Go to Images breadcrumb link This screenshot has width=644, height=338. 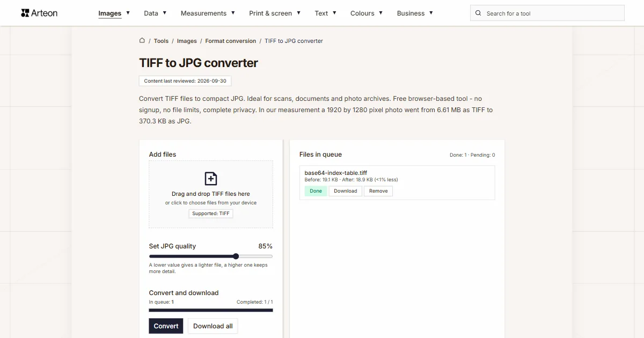pos(187,41)
